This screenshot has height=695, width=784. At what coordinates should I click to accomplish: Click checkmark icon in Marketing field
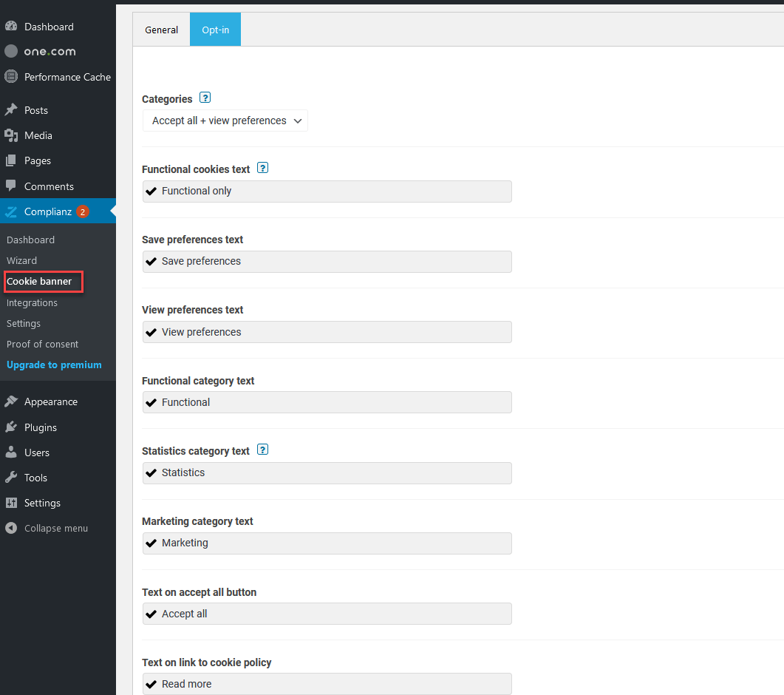(x=151, y=543)
